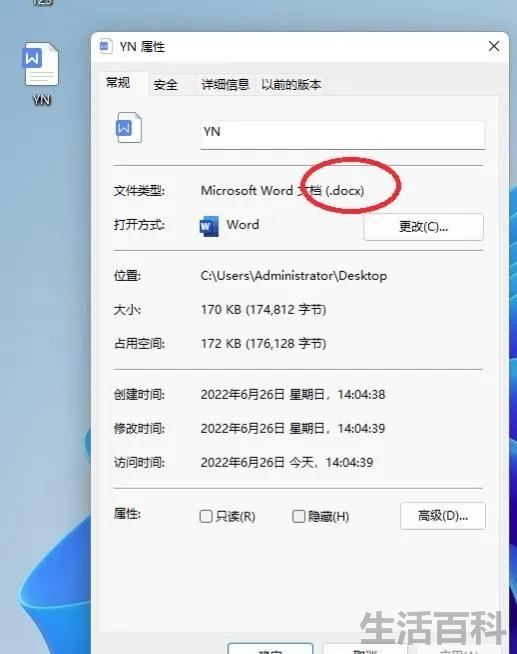The width and height of the screenshot is (517, 654).
Task: Enable the 只读(R) checkbox
Action: (206, 516)
